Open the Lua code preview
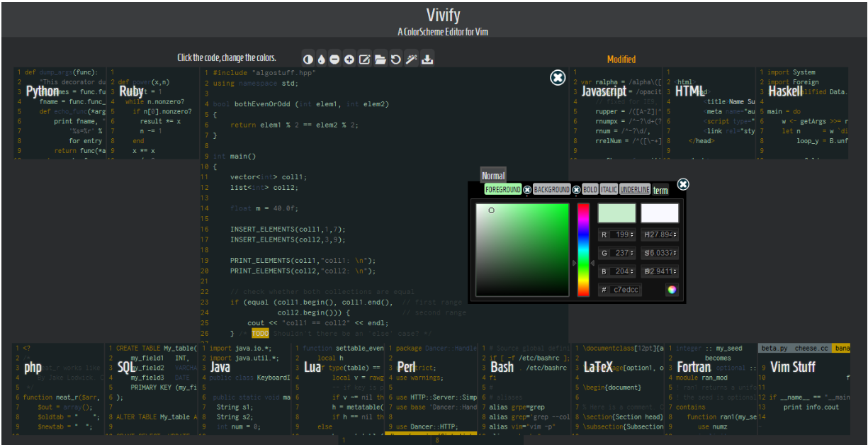The height and width of the screenshot is (447, 868). pos(339,389)
